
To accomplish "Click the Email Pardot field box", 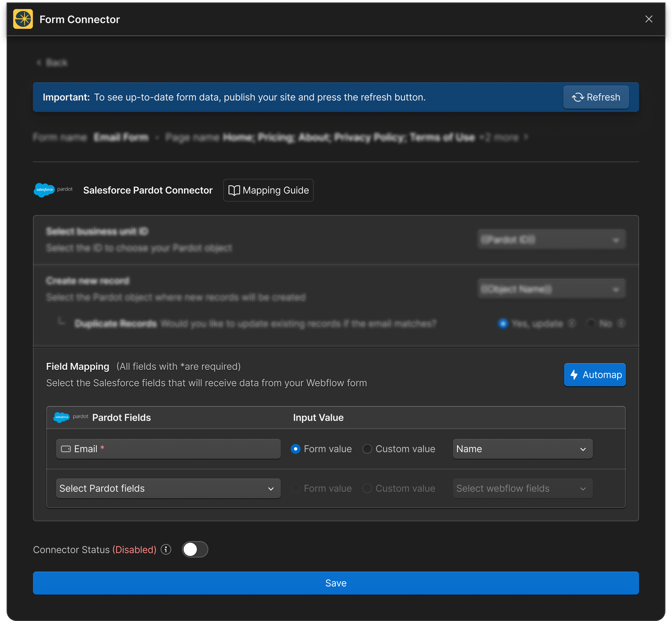I will click(168, 449).
